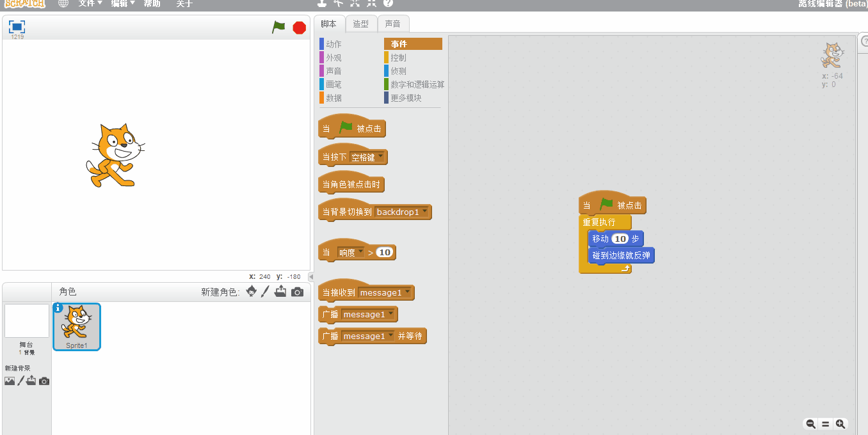Select the Sprite1 thumbnail
This screenshot has height=435, width=868.
pyautogui.click(x=77, y=327)
